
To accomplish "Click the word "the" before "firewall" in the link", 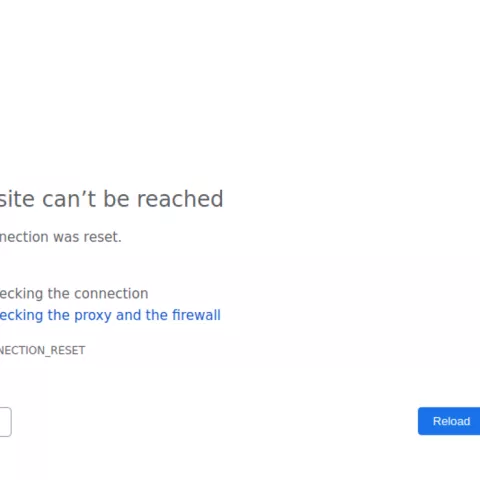I will click(157, 315).
